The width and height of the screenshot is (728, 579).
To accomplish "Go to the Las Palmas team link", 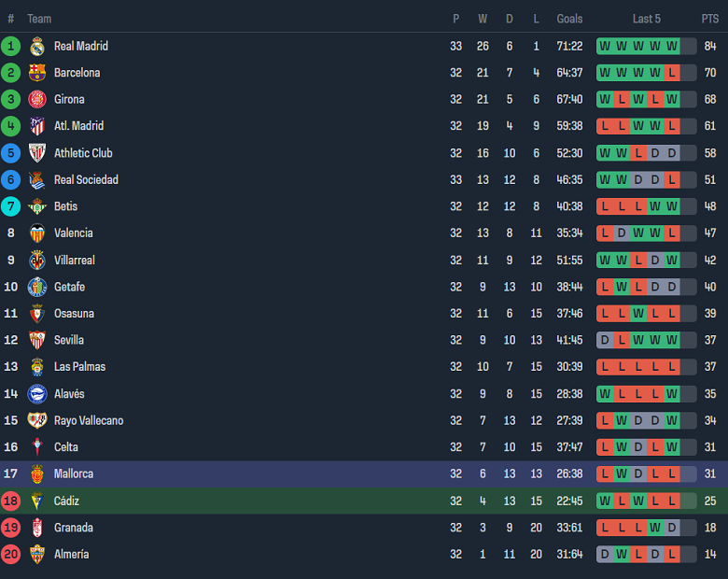I will point(79,367).
